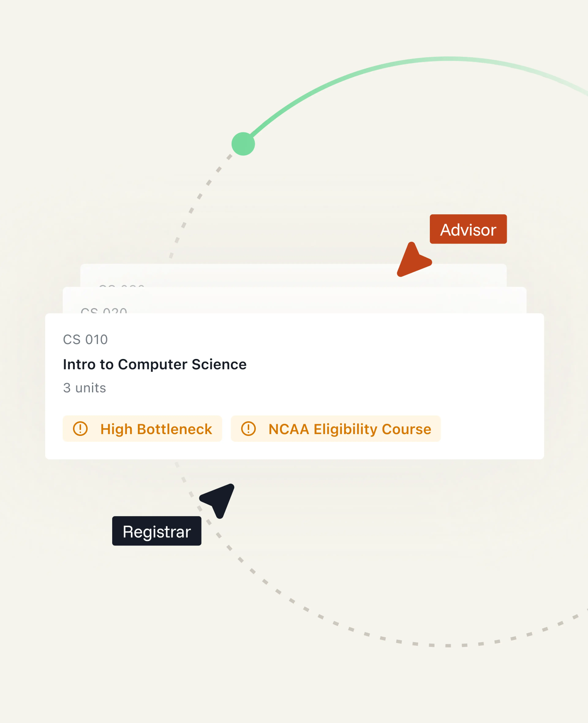Select the NCAA Eligibility Course tag text

pos(350,429)
